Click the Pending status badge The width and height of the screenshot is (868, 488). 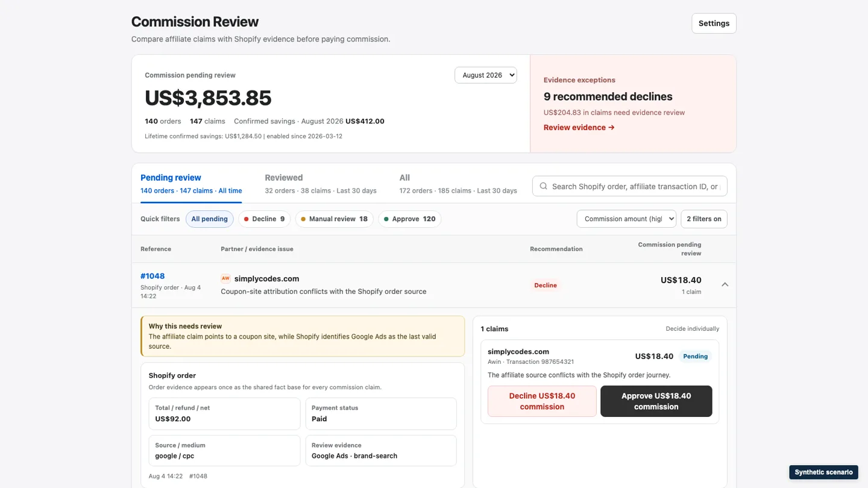point(695,356)
